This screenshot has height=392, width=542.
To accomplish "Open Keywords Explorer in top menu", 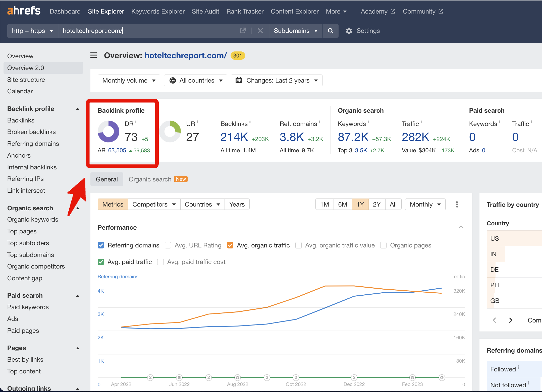I will click(x=158, y=11).
